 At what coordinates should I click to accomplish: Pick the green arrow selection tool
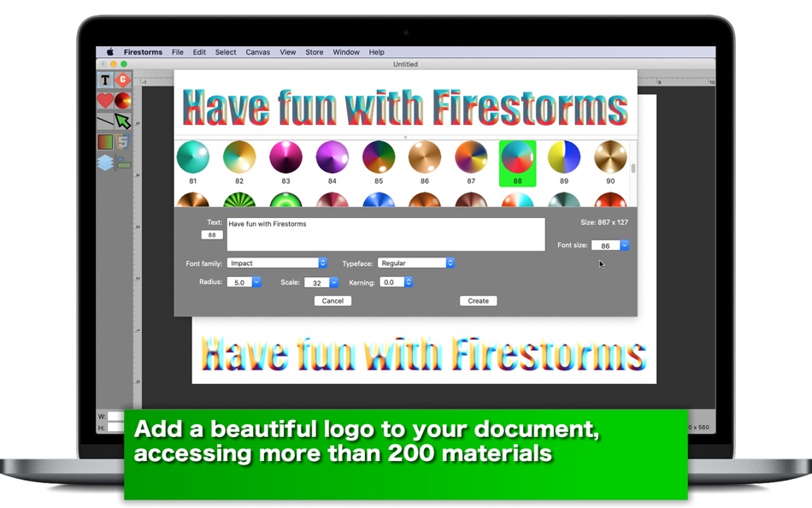123,121
